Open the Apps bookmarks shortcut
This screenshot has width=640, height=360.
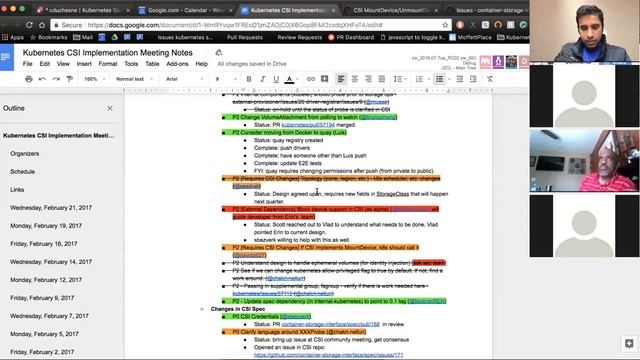click(x=13, y=37)
